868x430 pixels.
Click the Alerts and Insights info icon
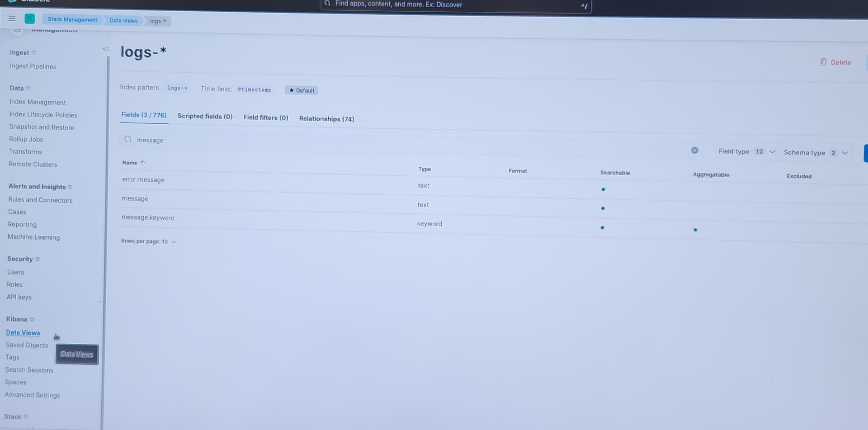70,187
